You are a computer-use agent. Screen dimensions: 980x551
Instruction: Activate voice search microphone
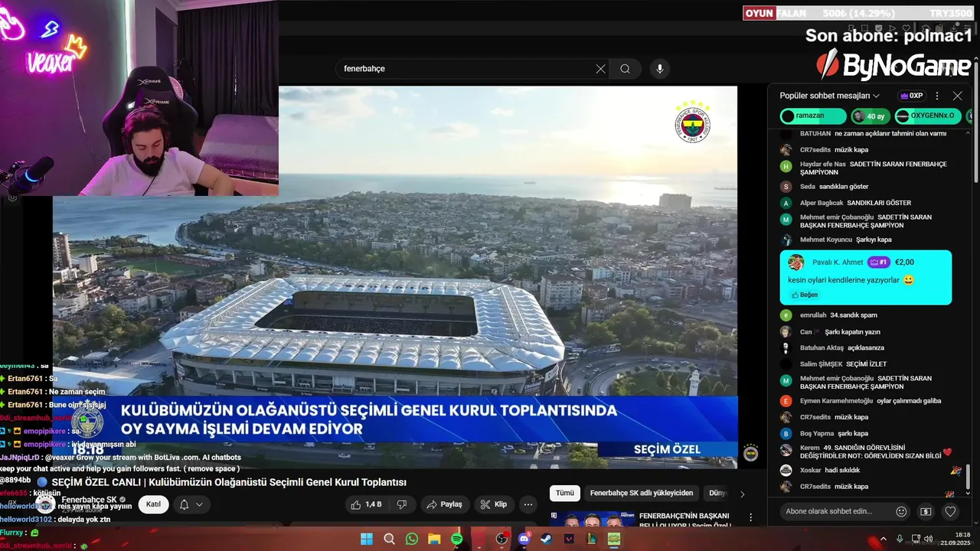pyautogui.click(x=660, y=69)
